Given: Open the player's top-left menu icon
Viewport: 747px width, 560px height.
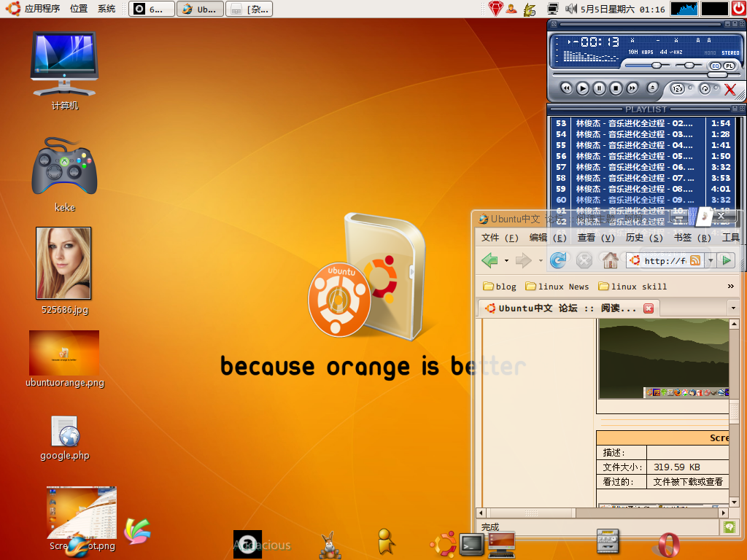Looking at the screenshot, I should (x=554, y=23).
